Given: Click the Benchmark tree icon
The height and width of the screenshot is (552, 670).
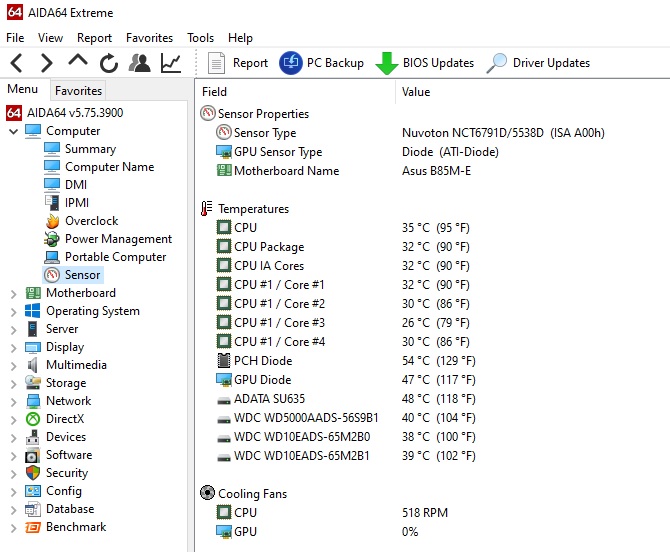Looking at the screenshot, I should [x=33, y=527].
